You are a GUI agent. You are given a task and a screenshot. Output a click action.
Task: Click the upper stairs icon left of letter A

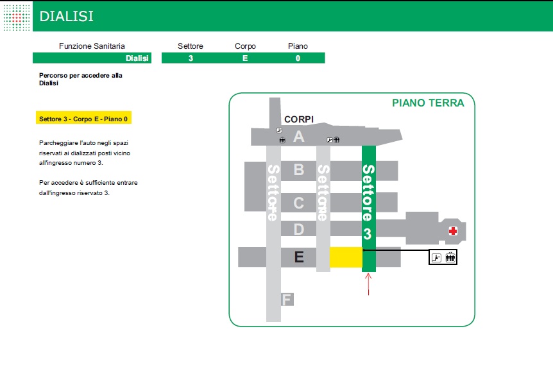279,130
